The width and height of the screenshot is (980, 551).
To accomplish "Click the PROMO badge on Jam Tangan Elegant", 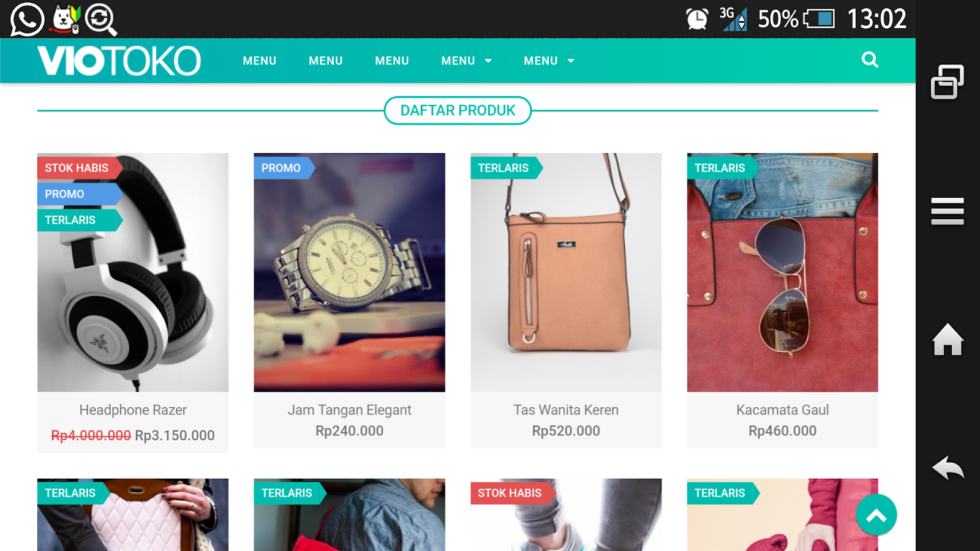I will (x=285, y=168).
